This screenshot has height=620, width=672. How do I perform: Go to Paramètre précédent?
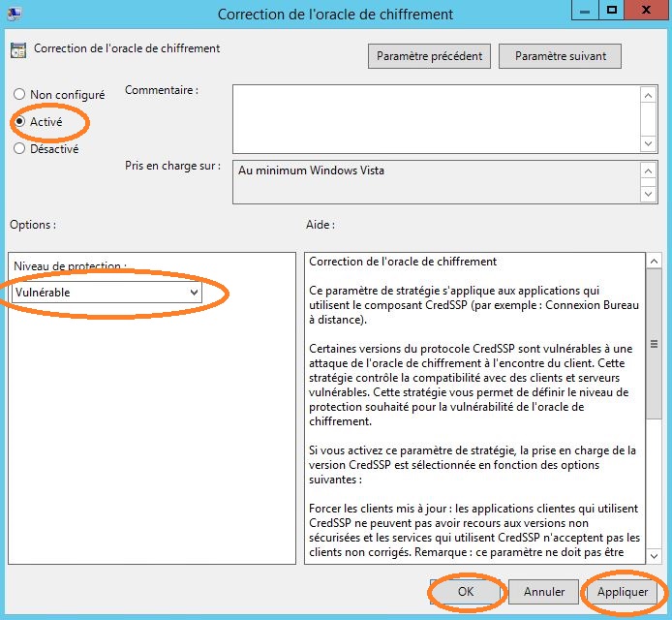[430, 56]
